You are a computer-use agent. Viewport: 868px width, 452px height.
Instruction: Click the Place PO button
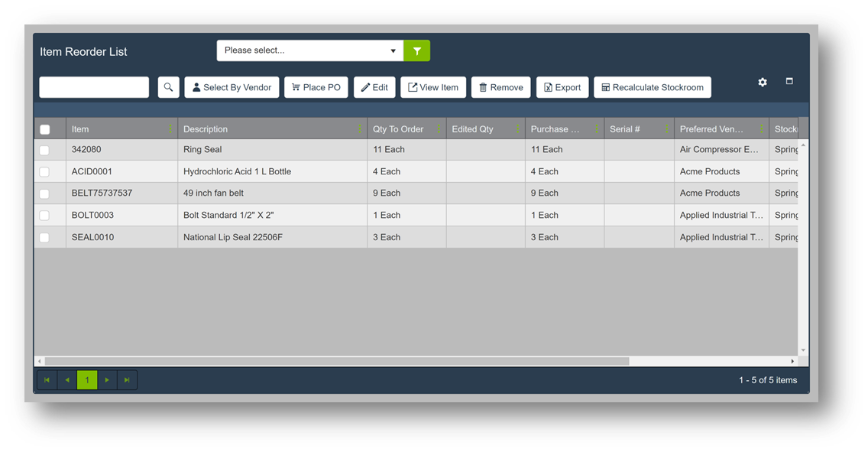[x=316, y=87]
